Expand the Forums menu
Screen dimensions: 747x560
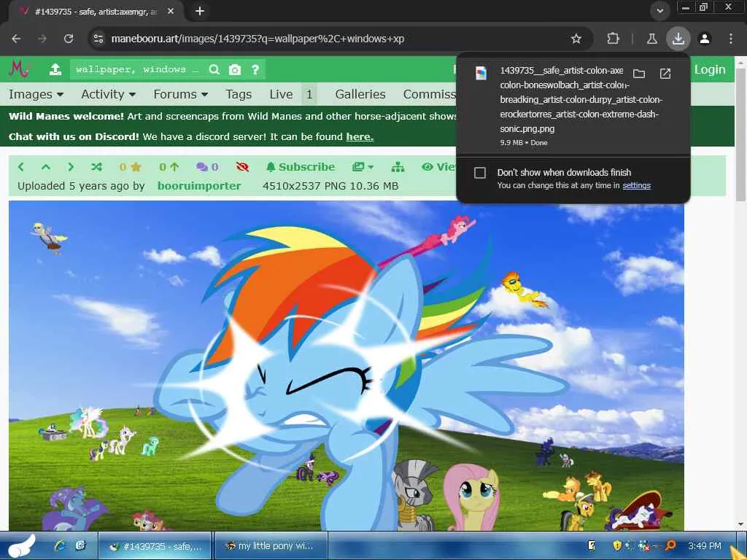(x=181, y=94)
